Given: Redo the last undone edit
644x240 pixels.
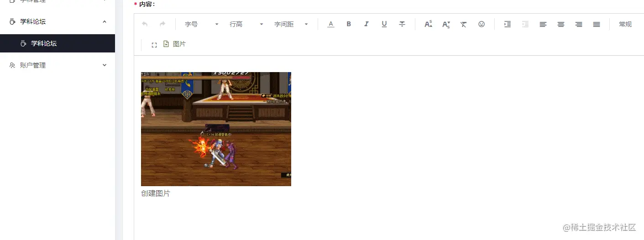Looking at the screenshot, I should point(162,24).
